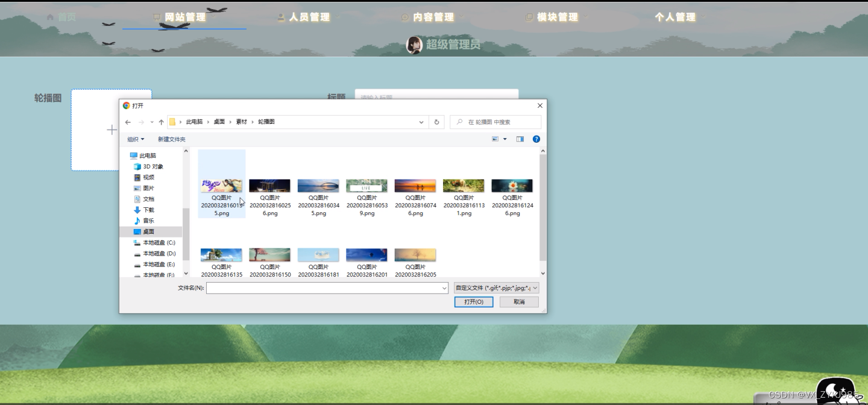Open the 音乐 folder in sidebar

tap(144, 221)
